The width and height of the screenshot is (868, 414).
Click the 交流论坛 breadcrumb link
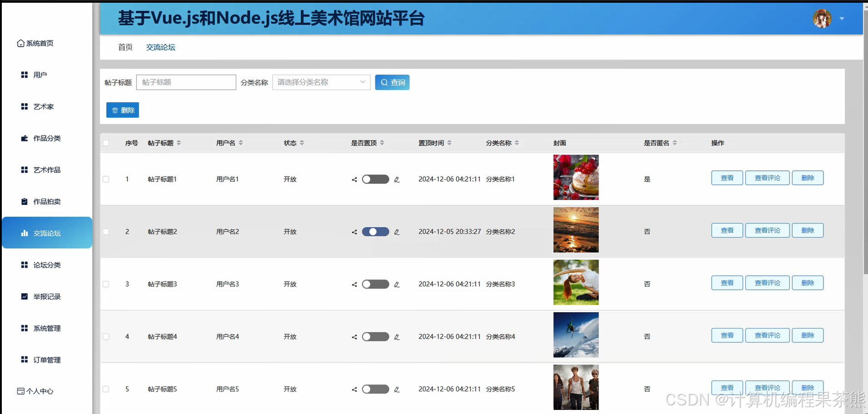(x=160, y=47)
